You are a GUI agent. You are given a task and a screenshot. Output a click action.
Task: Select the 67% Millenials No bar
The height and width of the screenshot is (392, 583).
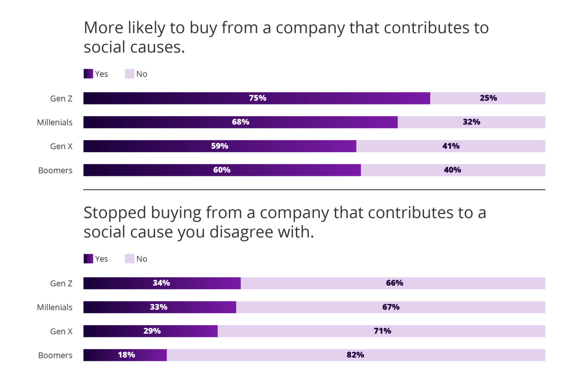[x=391, y=307]
